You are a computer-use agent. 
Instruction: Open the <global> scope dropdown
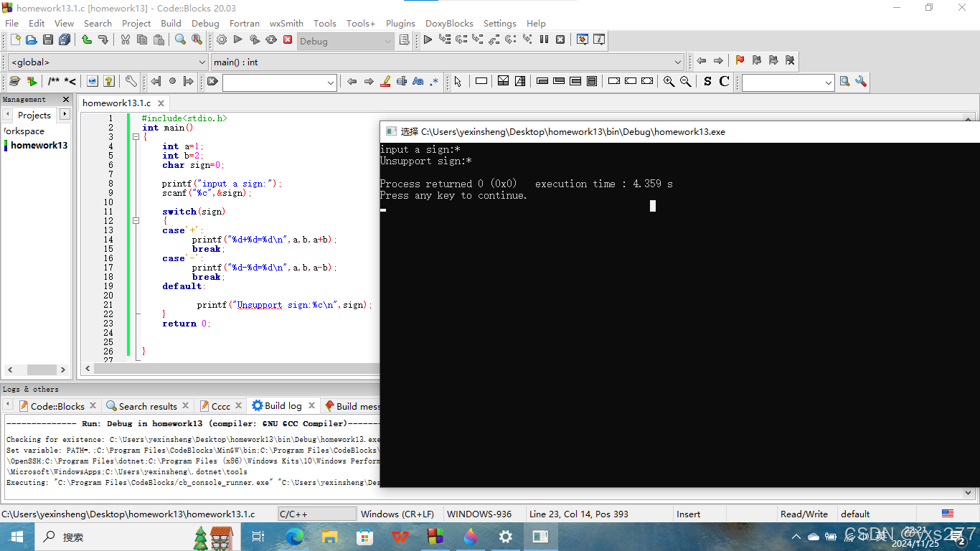pos(108,62)
